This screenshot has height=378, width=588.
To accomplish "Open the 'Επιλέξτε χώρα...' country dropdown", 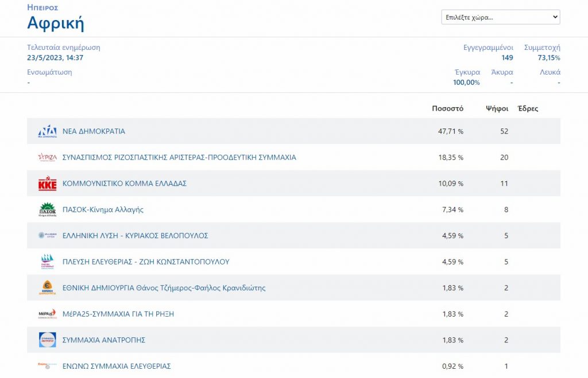I will point(500,17).
